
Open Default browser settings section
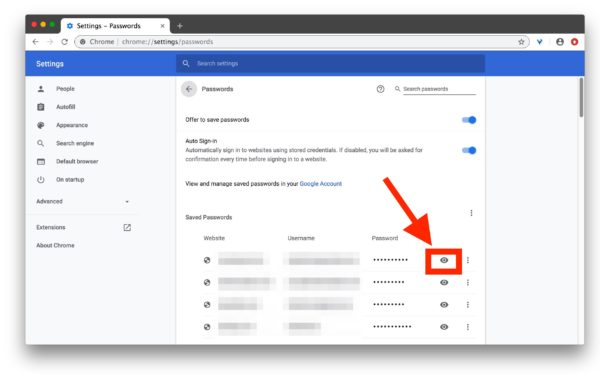click(x=77, y=162)
